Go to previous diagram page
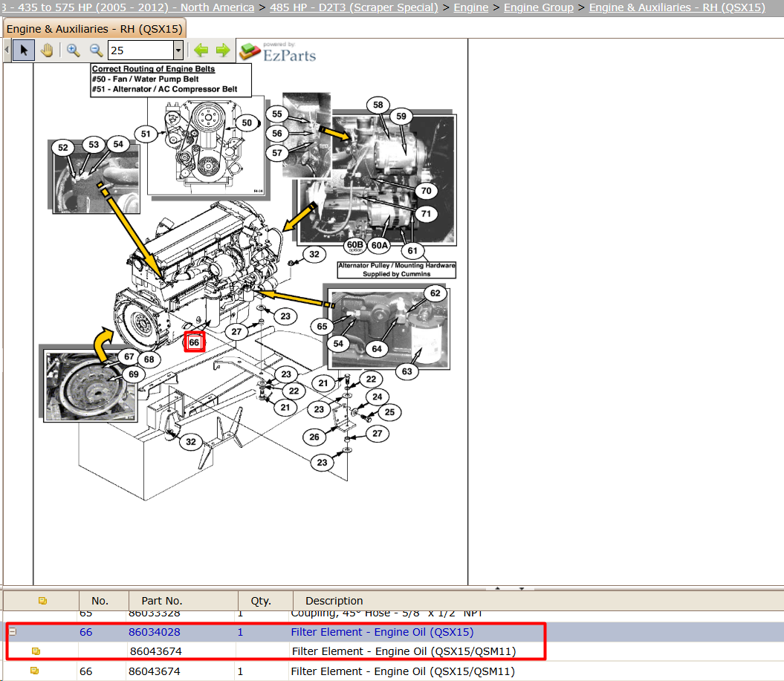The image size is (784, 681). pos(201,50)
